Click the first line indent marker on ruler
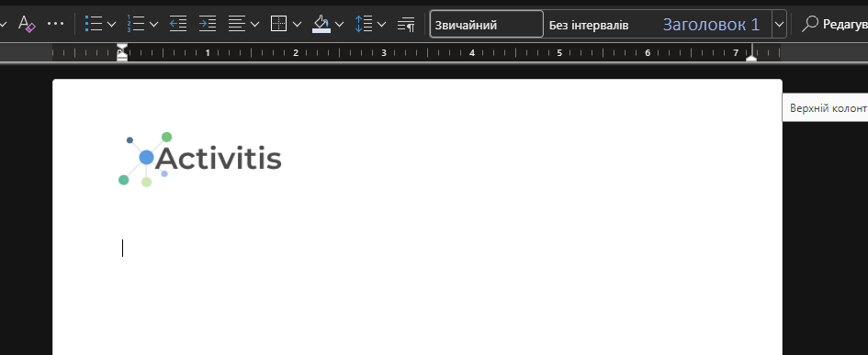868x355 pixels. tap(122, 47)
